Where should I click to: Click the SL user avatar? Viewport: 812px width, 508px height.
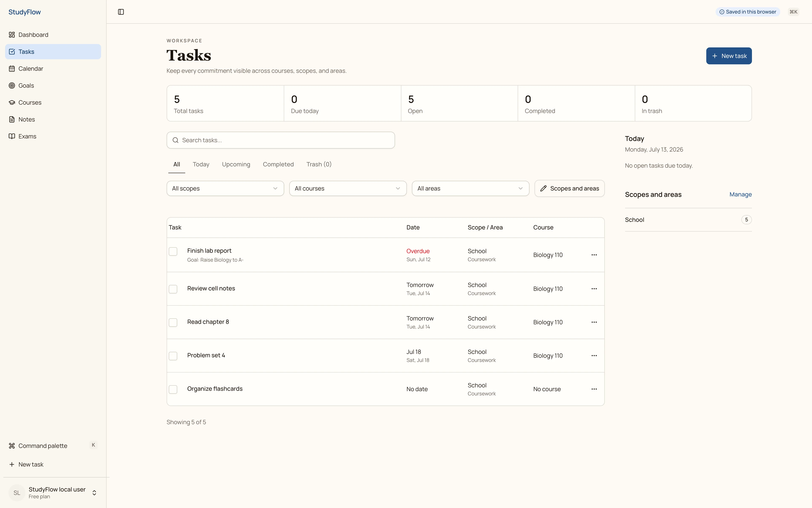click(x=17, y=493)
